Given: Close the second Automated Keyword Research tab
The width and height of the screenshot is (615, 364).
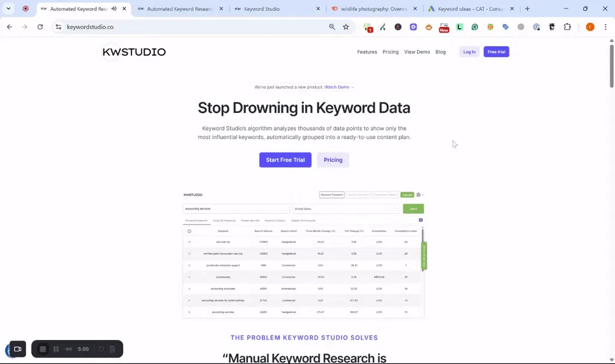Looking at the screenshot, I should (221, 8).
